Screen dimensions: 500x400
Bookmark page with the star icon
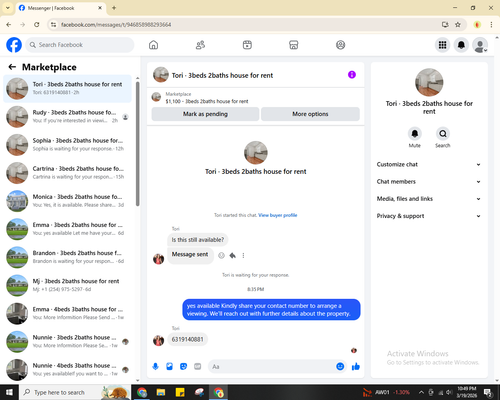(x=458, y=24)
